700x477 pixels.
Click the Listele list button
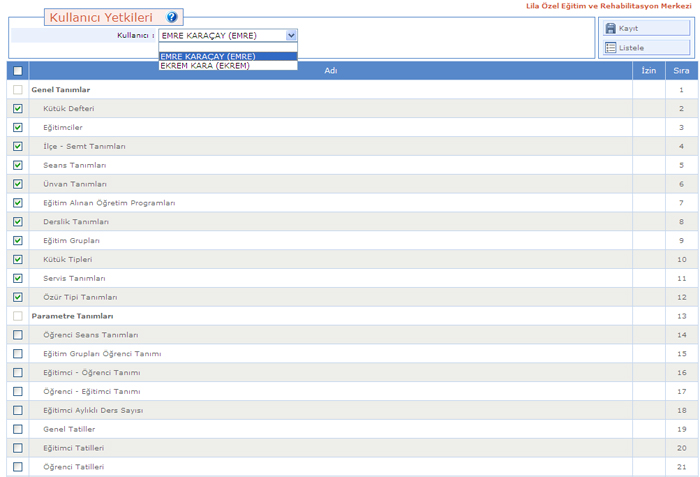click(x=645, y=47)
